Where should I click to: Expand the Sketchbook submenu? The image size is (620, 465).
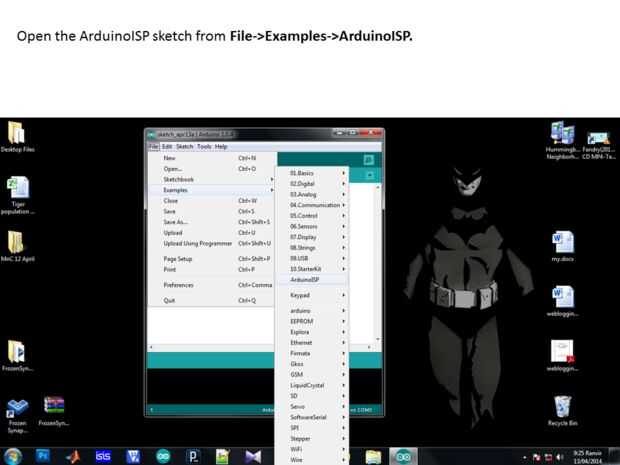pos(211,180)
